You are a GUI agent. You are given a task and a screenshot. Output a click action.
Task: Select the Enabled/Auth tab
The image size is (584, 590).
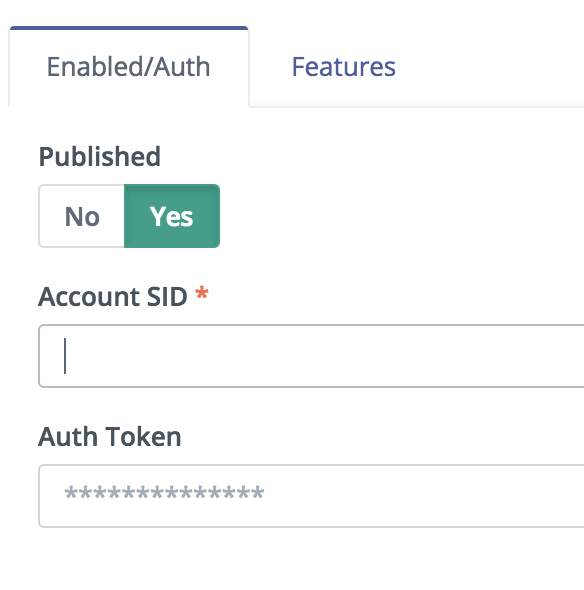tap(128, 67)
